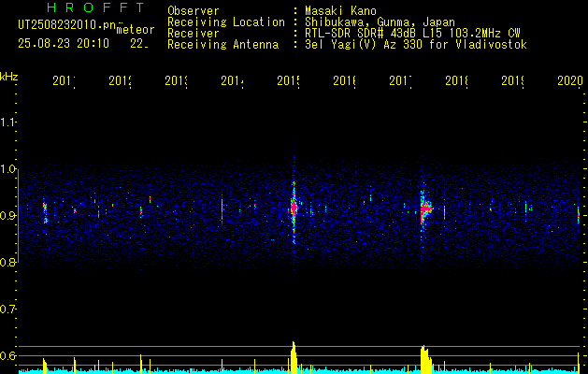Screen dimensions: 588x374
Task: Click Shibukawa, Gunma, Japan text
Action: point(380,22)
